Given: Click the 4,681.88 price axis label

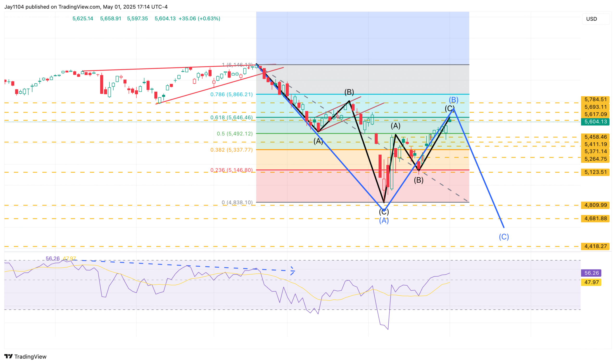Looking at the screenshot, I should tap(595, 219).
